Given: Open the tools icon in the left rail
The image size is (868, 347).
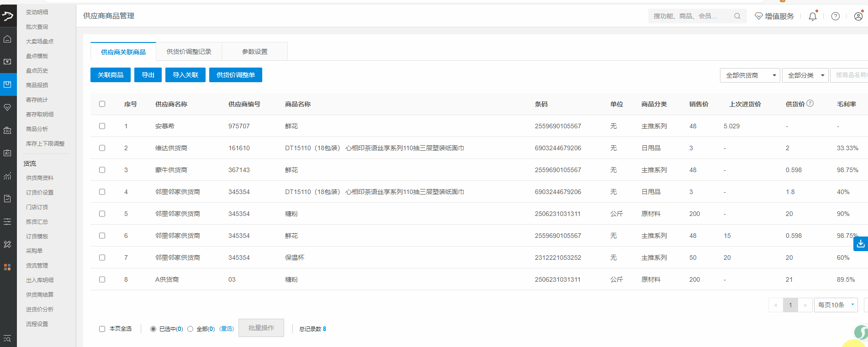Looking at the screenshot, I should pos(7,244).
